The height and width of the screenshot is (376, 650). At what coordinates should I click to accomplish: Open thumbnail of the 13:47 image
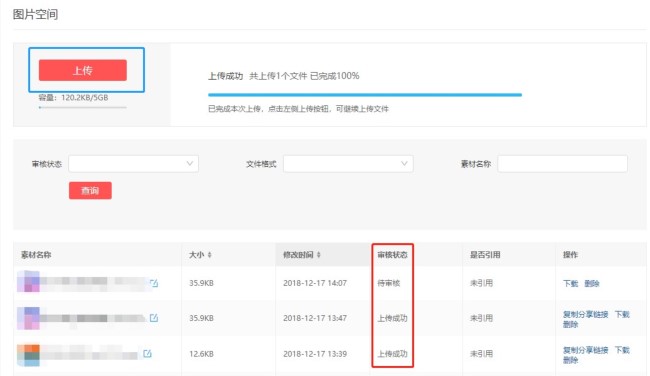28,318
